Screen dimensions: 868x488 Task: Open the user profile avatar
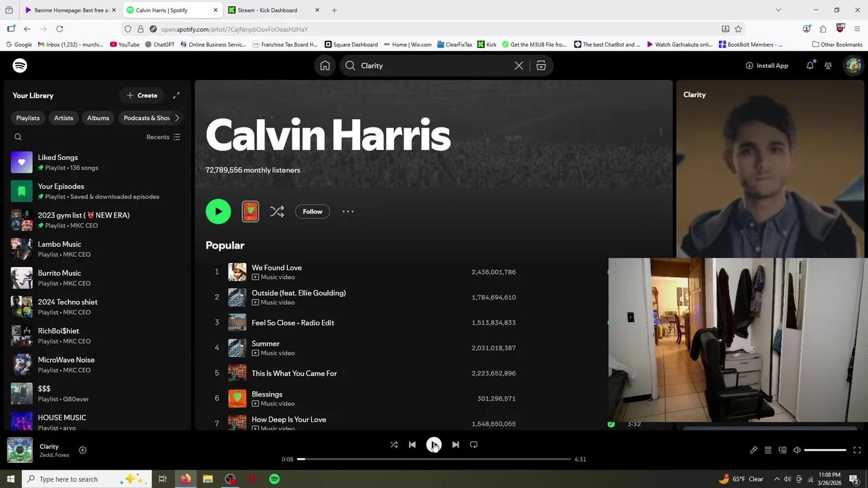[x=853, y=66]
